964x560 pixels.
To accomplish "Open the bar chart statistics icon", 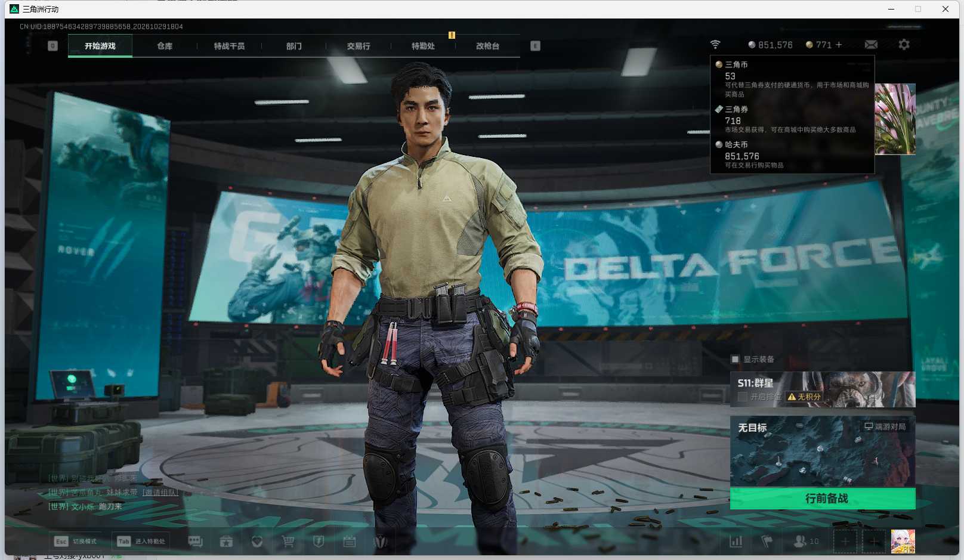I will click(736, 542).
